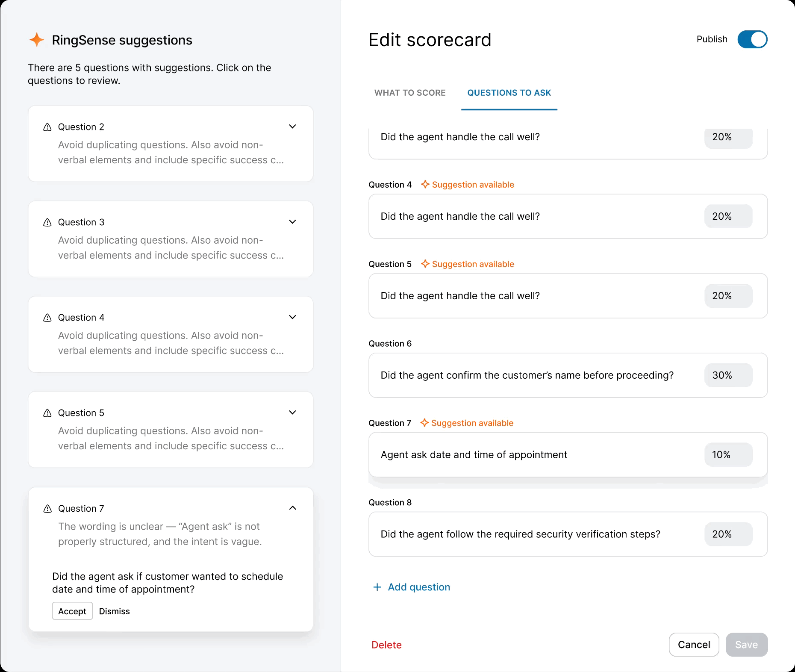Dismiss the Question 7 suggestion
Image resolution: width=795 pixels, height=672 pixels.
point(114,611)
